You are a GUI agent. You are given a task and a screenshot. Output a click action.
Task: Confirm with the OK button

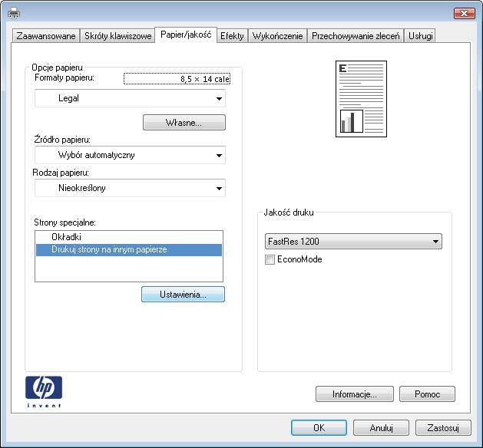coord(319,428)
